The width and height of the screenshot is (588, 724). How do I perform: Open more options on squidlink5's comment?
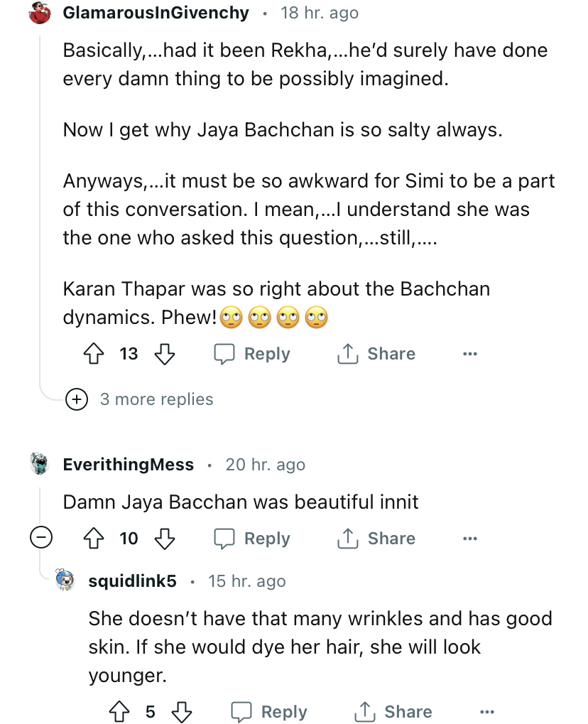tap(486, 712)
